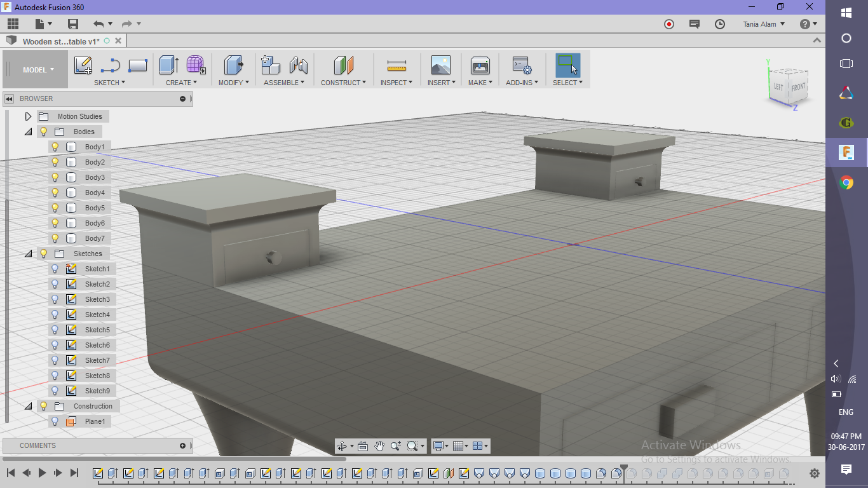Open the CONSTRUCT menu
Viewport: 868px width, 488px height.
point(343,83)
